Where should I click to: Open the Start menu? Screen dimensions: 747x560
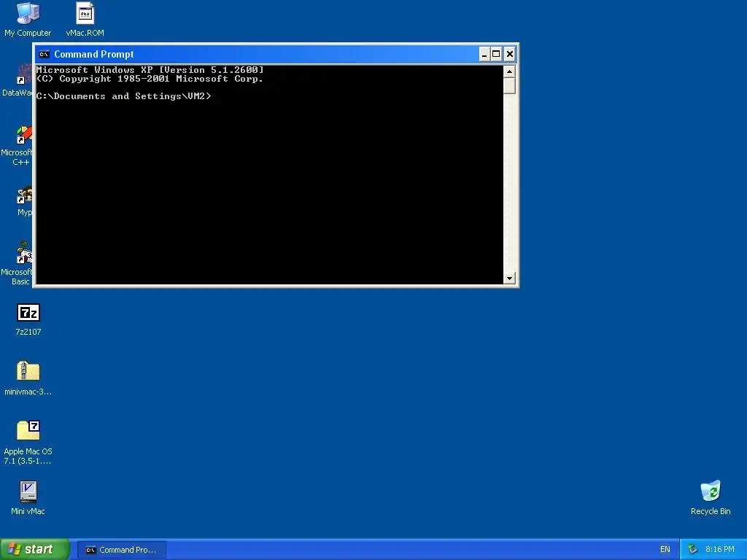(x=34, y=550)
